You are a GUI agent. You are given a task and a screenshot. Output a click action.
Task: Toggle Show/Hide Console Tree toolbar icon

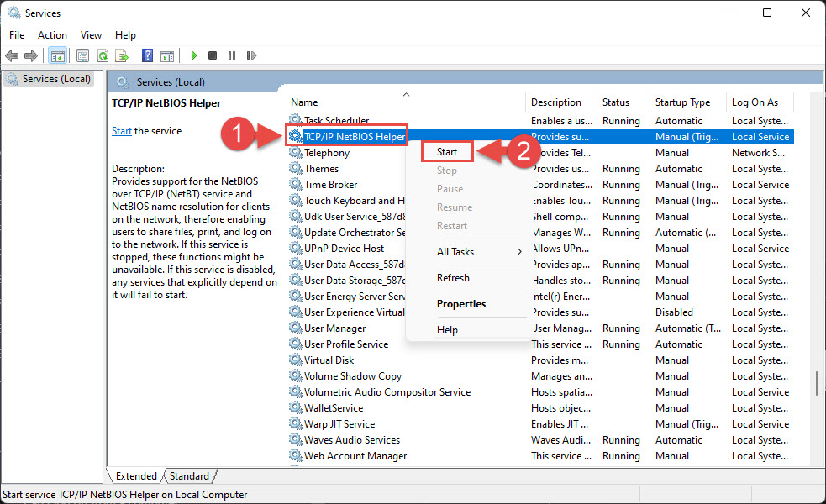[57, 56]
